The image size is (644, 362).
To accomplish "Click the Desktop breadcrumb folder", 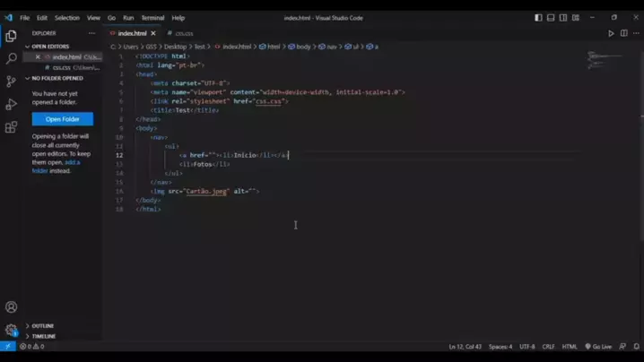I will (x=175, y=47).
